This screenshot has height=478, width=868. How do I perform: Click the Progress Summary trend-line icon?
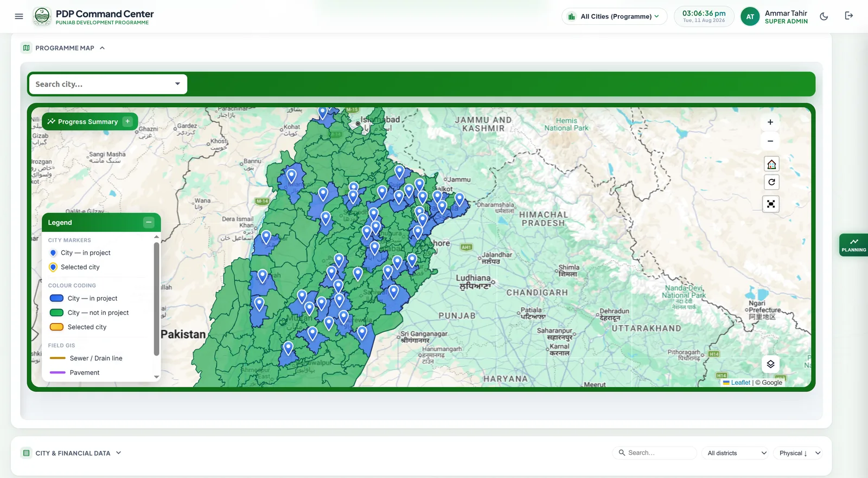click(51, 121)
